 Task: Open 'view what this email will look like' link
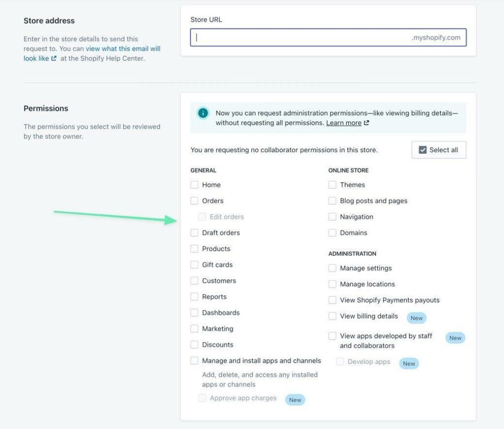point(123,49)
